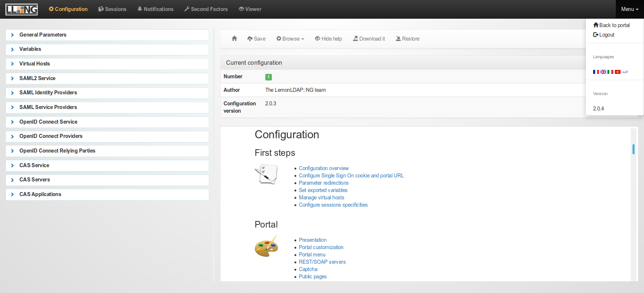Click the LL::NG logo

pyautogui.click(x=22, y=9)
